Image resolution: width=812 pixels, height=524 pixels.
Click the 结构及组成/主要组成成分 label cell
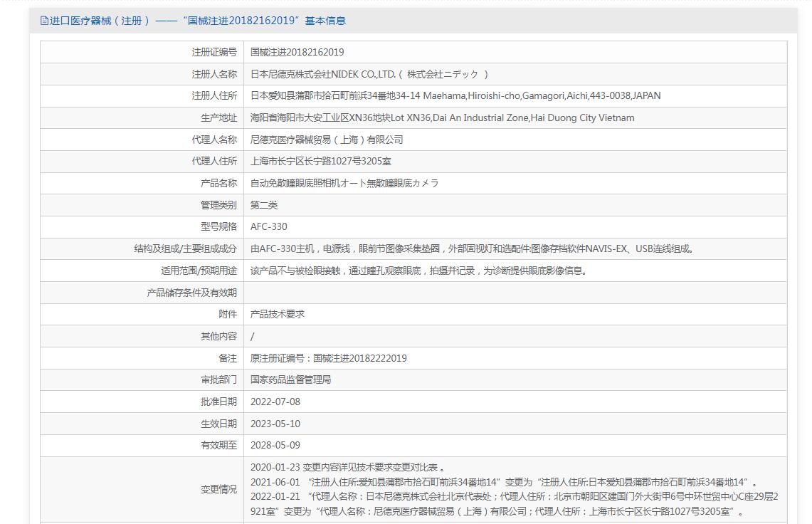click(x=142, y=248)
